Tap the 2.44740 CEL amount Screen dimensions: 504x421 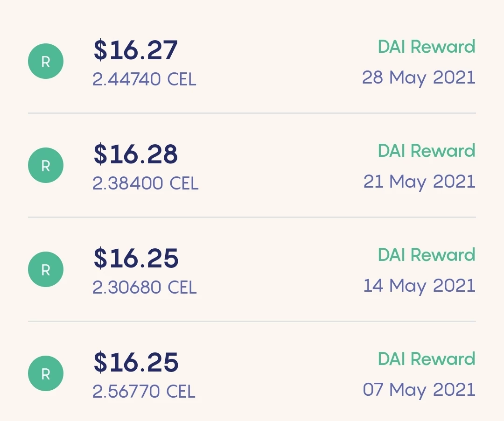144,79
